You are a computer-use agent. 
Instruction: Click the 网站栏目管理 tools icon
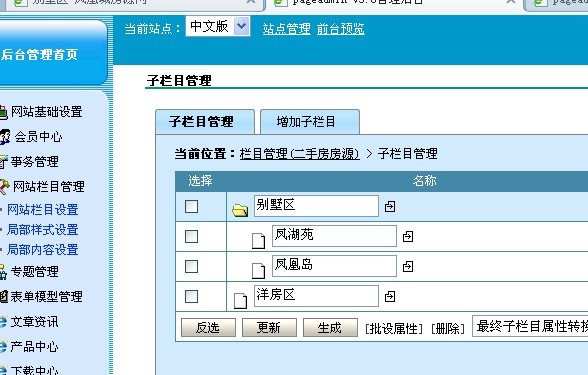4,186
